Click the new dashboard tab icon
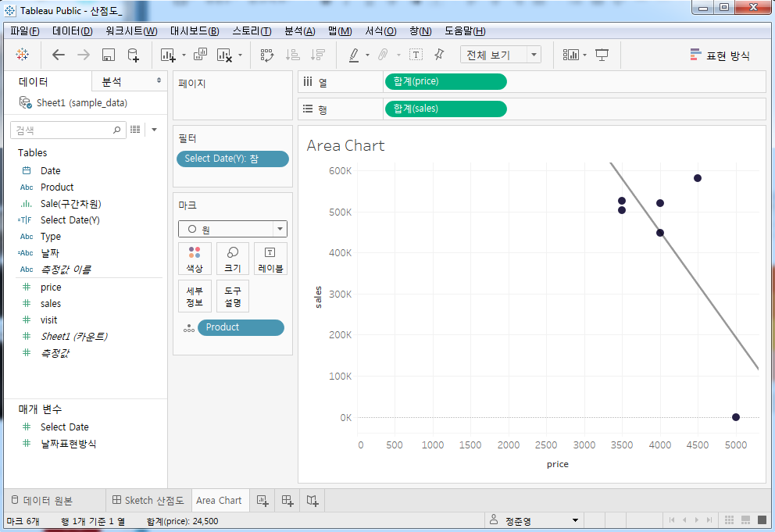The width and height of the screenshot is (775, 532). coord(287,500)
